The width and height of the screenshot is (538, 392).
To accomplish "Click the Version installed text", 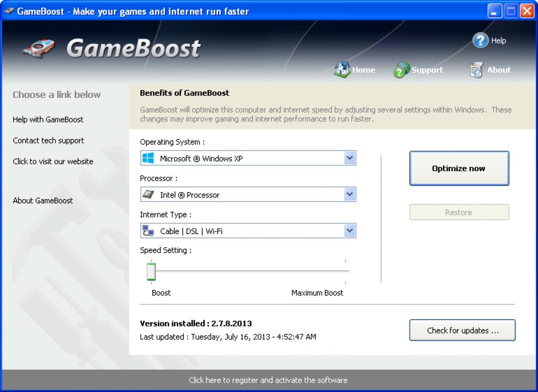I will 196,323.
